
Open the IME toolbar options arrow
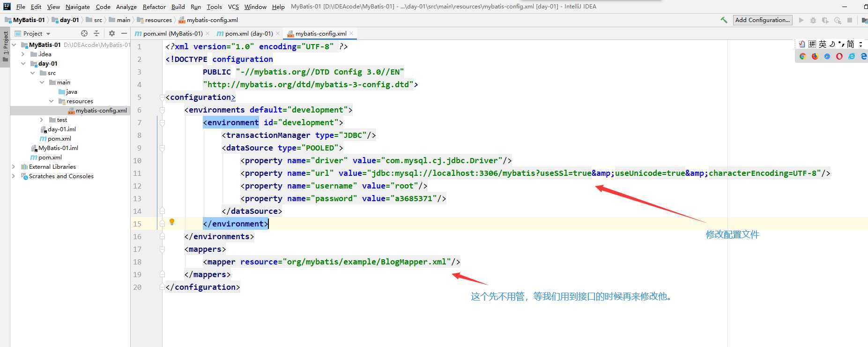coord(861,44)
